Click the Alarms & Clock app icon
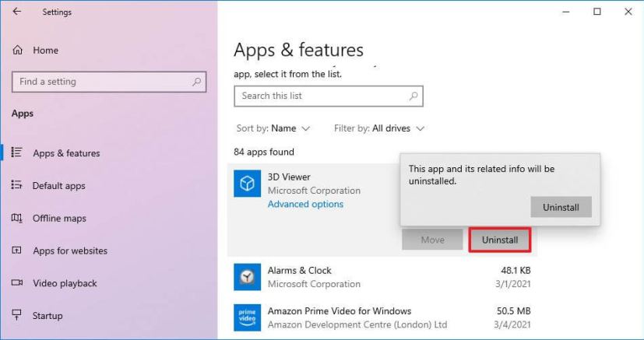Viewport: 644px width, 340px height. [247, 276]
